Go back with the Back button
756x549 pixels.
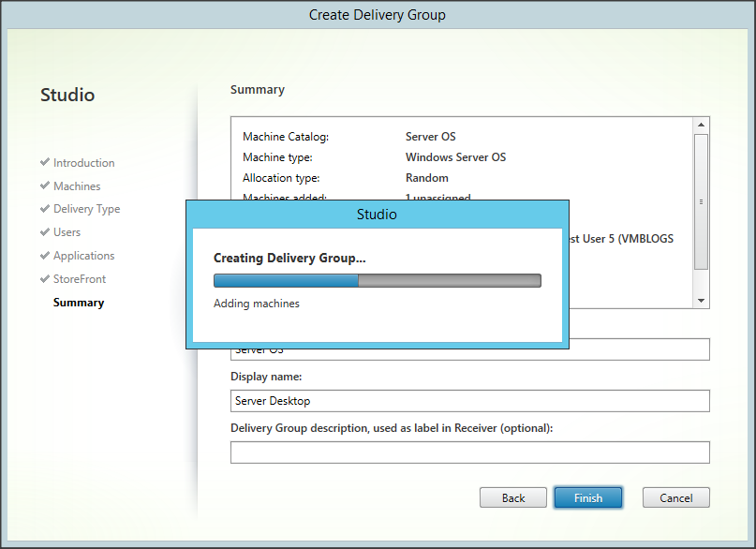pyautogui.click(x=513, y=497)
